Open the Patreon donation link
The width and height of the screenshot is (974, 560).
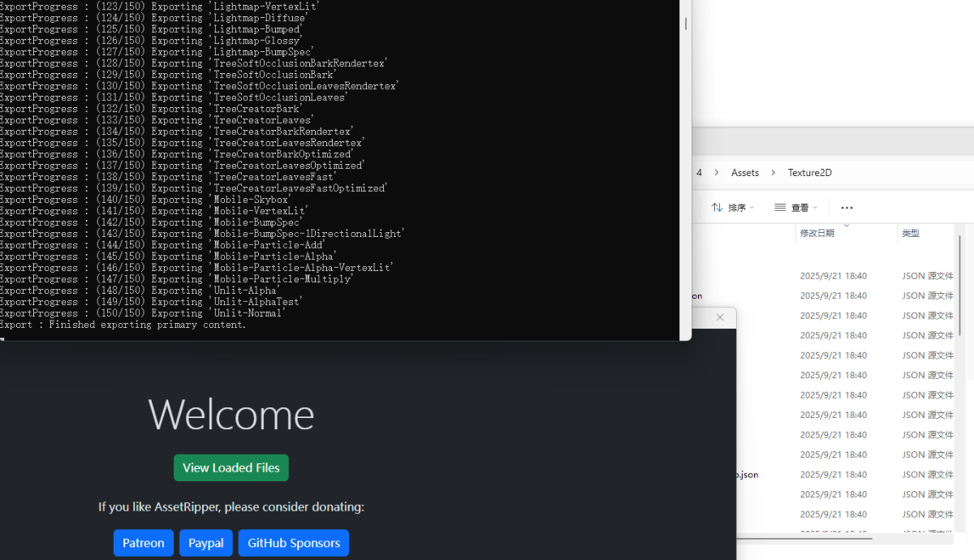(143, 543)
